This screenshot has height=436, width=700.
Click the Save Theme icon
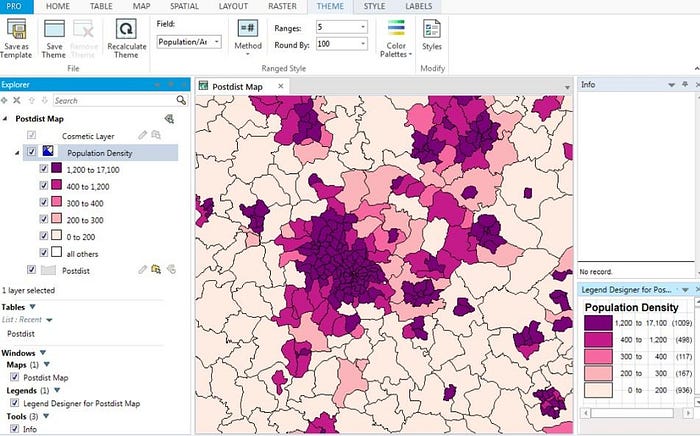click(54, 30)
